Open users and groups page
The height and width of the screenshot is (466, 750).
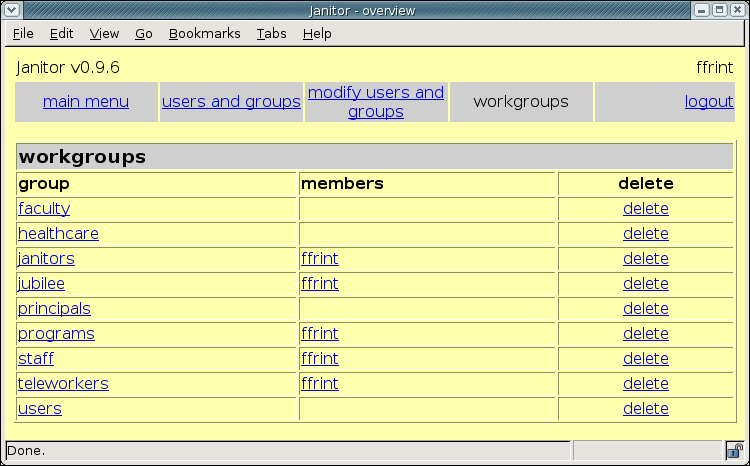(231, 101)
